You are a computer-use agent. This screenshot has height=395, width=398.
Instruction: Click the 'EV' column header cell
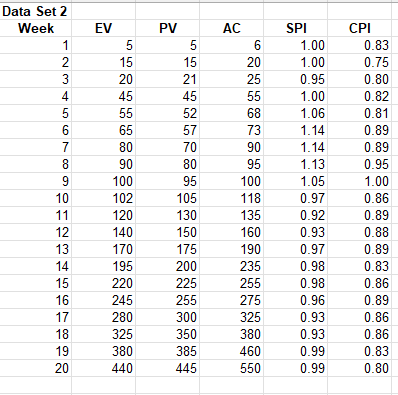pos(103,28)
